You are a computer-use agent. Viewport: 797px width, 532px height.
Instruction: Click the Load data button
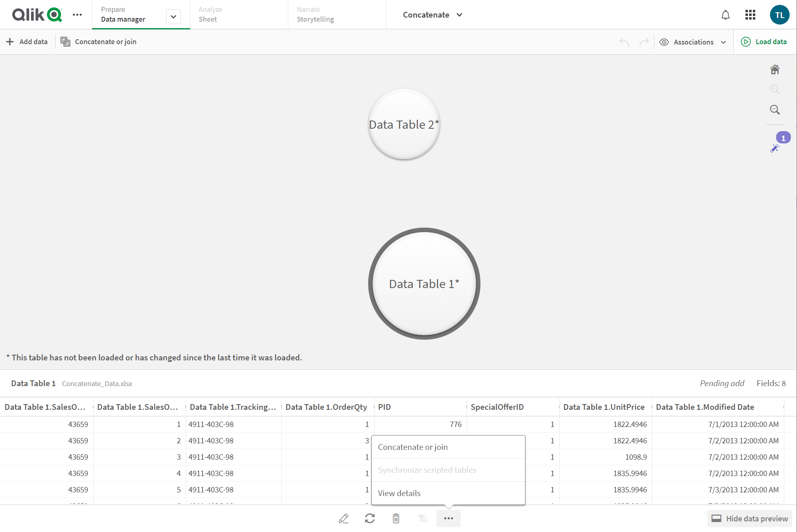click(765, 42)
